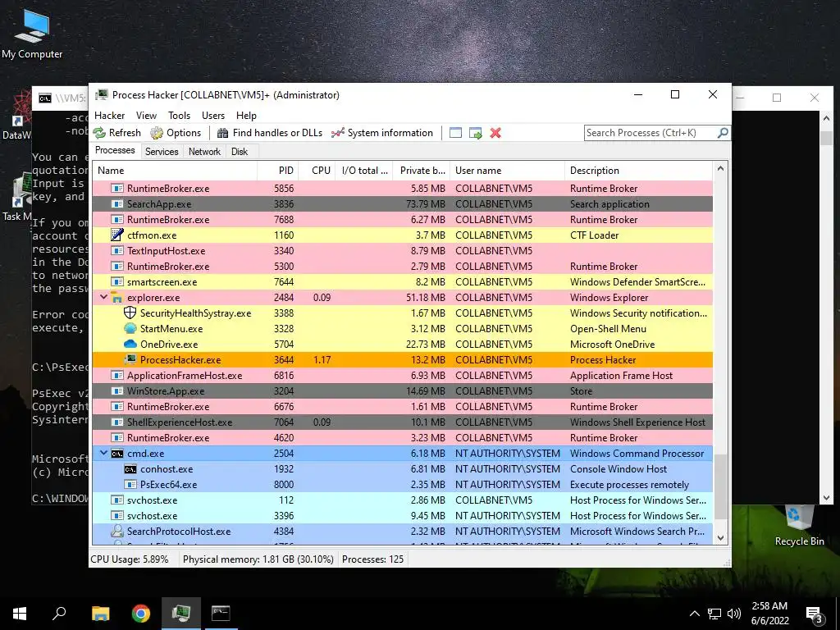The height and width of the screenshot is (630, 840).
Task: Open the notification center icon
Action: [x=814, y=614]
